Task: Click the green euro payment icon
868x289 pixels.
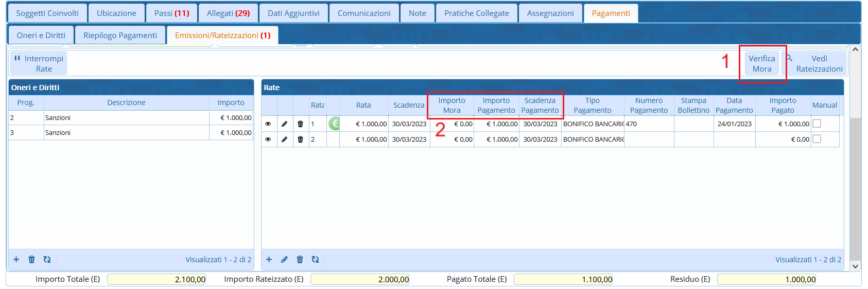Action: point(335,124)
